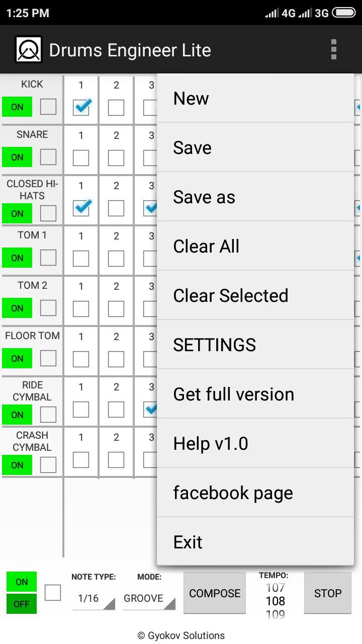Check the SNARE beat 2 checkbox
The image size is (362, 644).
click(116, 156)
